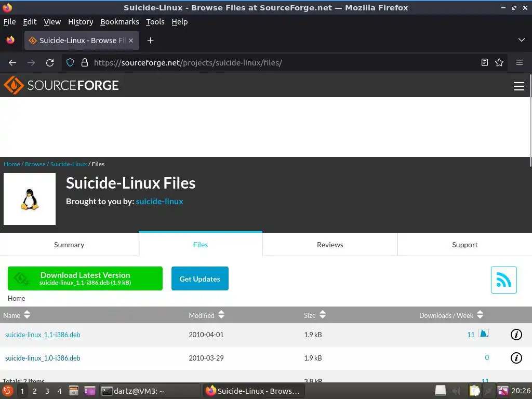
Task: Open the dartz@VM3 terminal taskbar window
Action: [150, 391]
